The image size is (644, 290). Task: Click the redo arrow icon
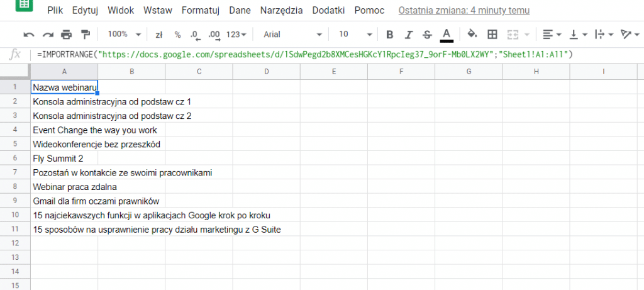48,35
